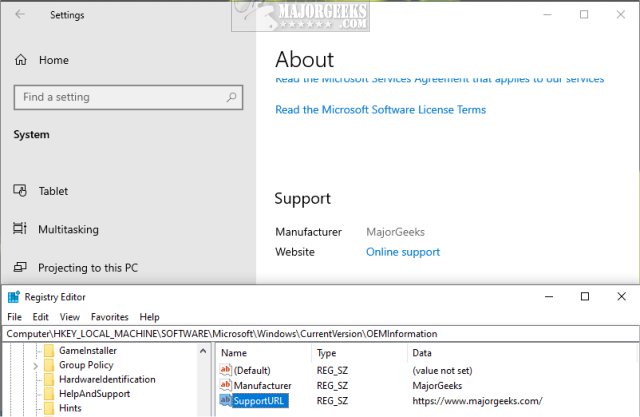Screen dimensions: 640x417
Task: Click the Multitasking icon in sidebar
Action: click(x=20, y=228)
